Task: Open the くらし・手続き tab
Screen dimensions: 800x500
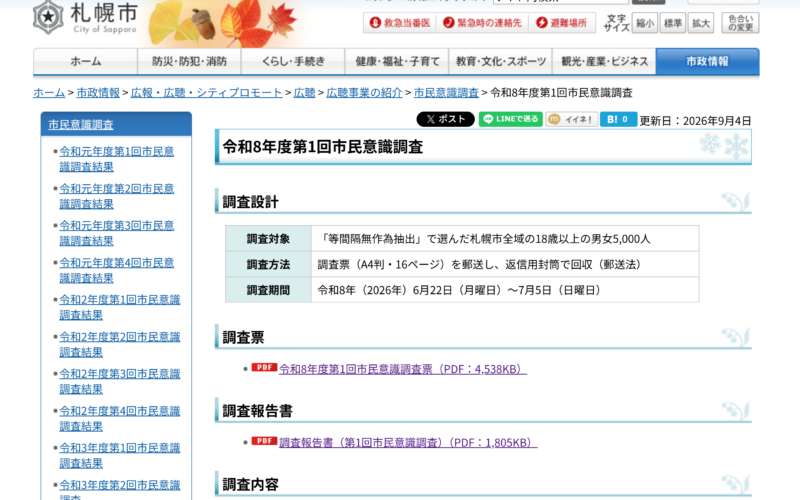Action: [x=293, y=61]
